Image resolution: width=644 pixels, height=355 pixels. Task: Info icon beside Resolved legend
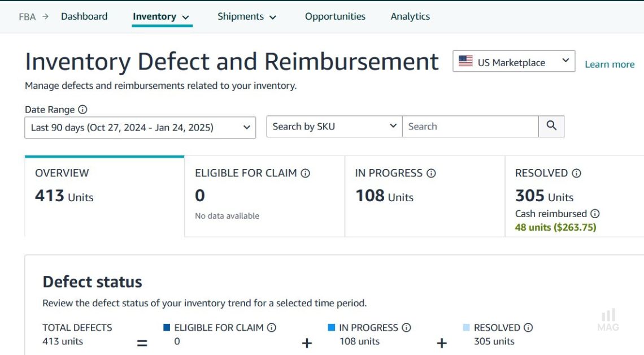click(x=528, y=327)
